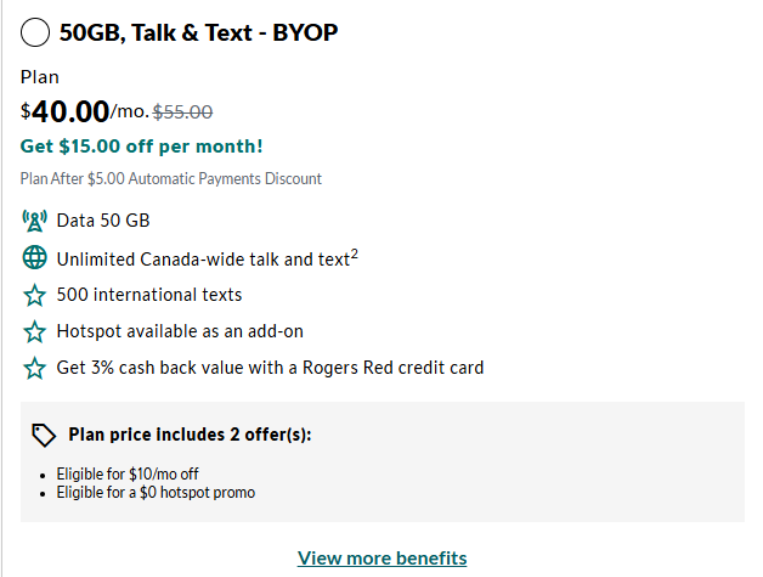763x577 pixels.
Task: Click the data signal tower icon
Action: pos(35,220)
